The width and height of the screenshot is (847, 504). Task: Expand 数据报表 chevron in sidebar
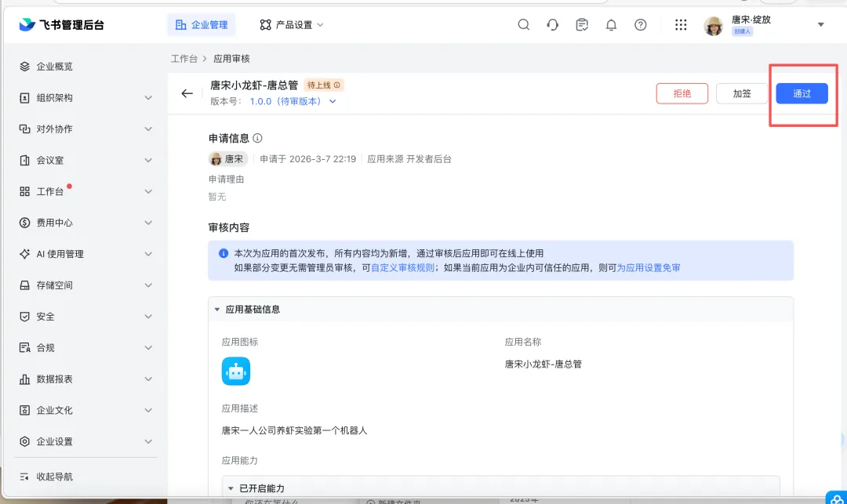tap(148, 379)
